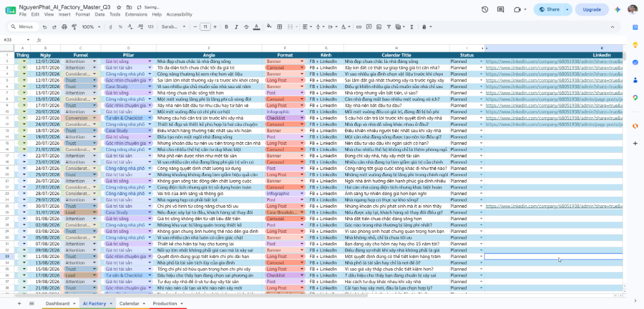
Task: Open the All Sheets list icon
Action: click(31, 303)
